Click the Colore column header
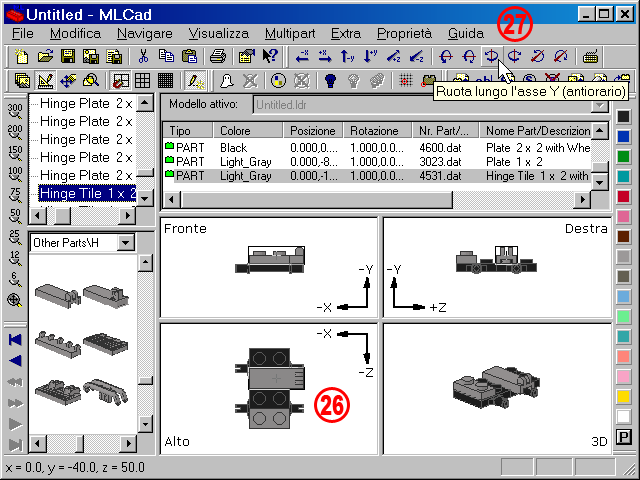This screenshot has width=640, height=480. pos(249,131)
